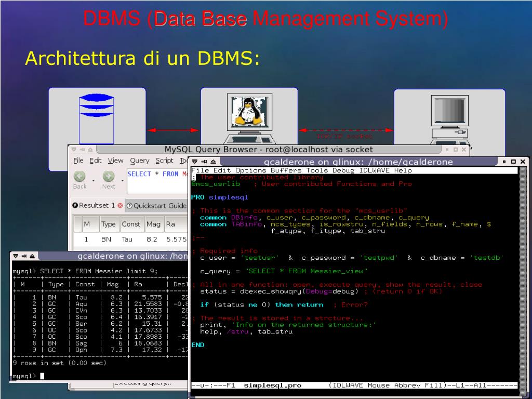Click the Back arrow in MySQL Query Browser

click(x=79, y=176)
